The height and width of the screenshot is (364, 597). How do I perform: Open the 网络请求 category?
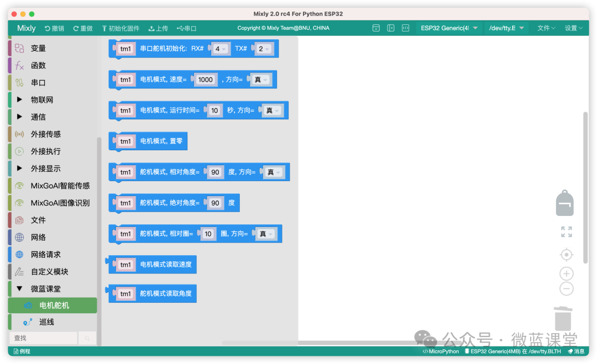click(53, 255)
